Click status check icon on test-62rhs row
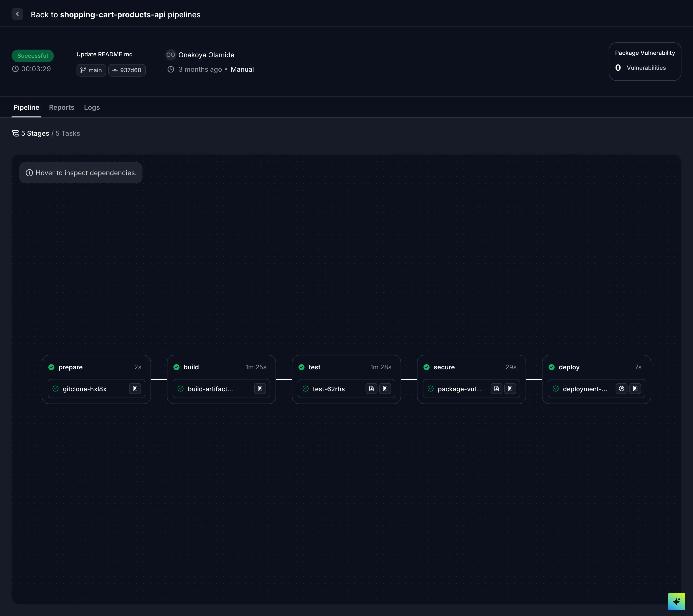693x616 pixels. (x=306, y=389)
